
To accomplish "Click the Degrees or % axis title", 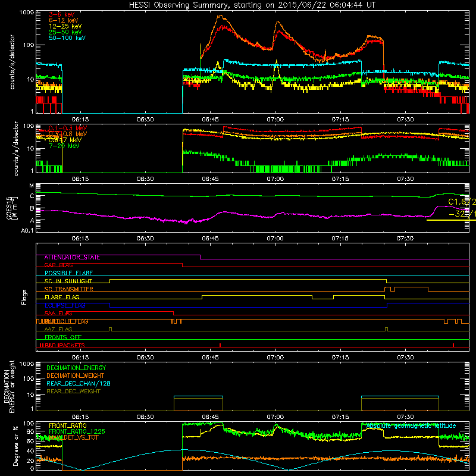I will coord(15,446).
